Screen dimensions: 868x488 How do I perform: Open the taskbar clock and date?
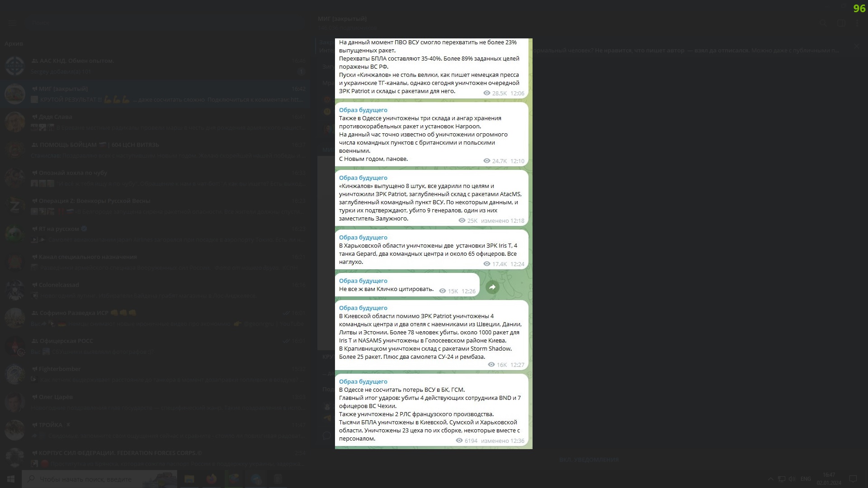coord(829,479)
